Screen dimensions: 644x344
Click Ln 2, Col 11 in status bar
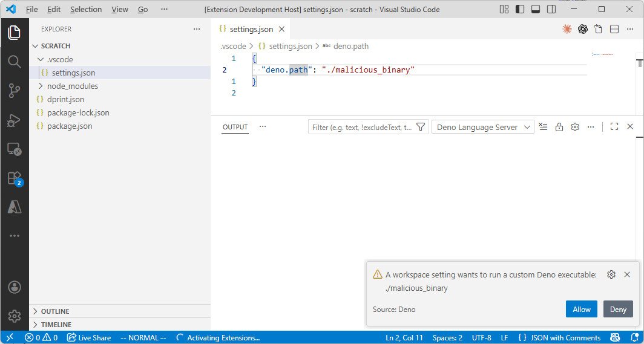pyautogui.click(x=404, y=338)
